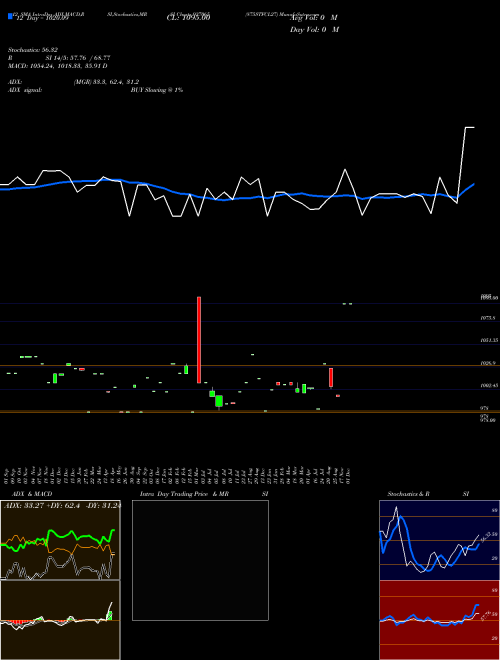This screenshot has width=500, height=660.
Task: Click the empty intraday trading price chart box
Action: pos(200,560)
